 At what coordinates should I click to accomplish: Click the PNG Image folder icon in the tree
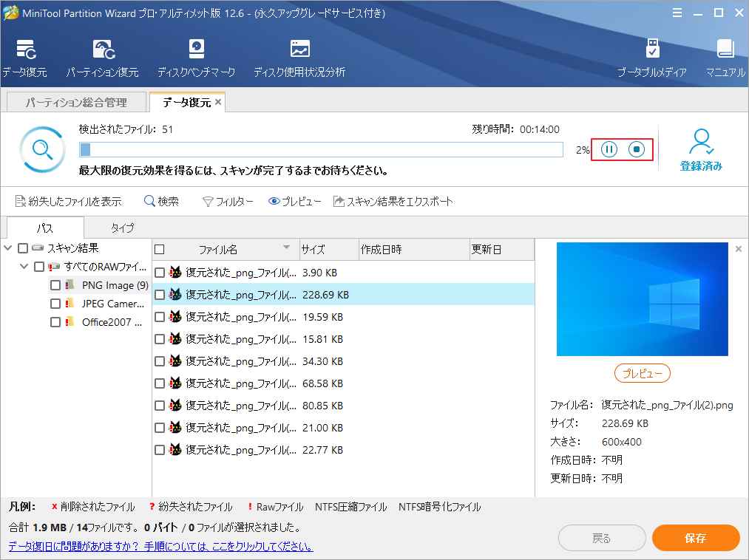click(x=70, y=285)
